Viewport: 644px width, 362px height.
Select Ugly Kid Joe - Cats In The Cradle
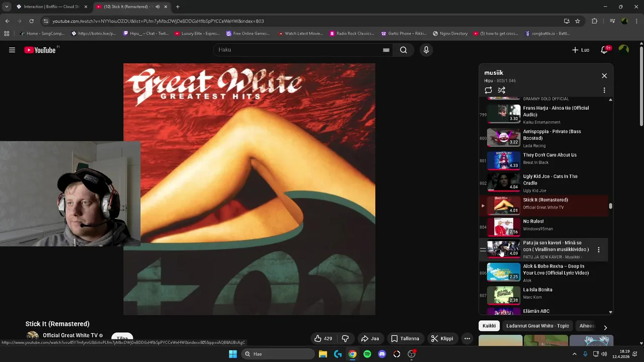coord(543,183)
